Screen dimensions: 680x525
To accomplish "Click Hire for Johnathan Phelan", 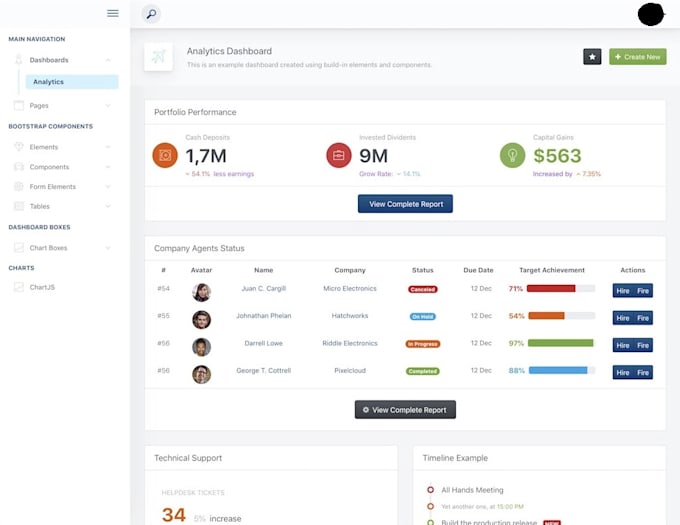I will pos(623,318).
